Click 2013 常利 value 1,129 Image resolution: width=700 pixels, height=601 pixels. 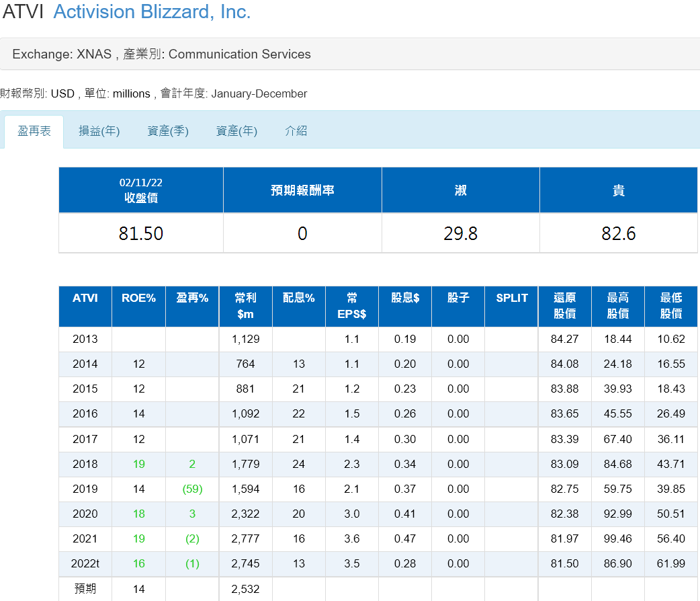[x=245, y=339]
